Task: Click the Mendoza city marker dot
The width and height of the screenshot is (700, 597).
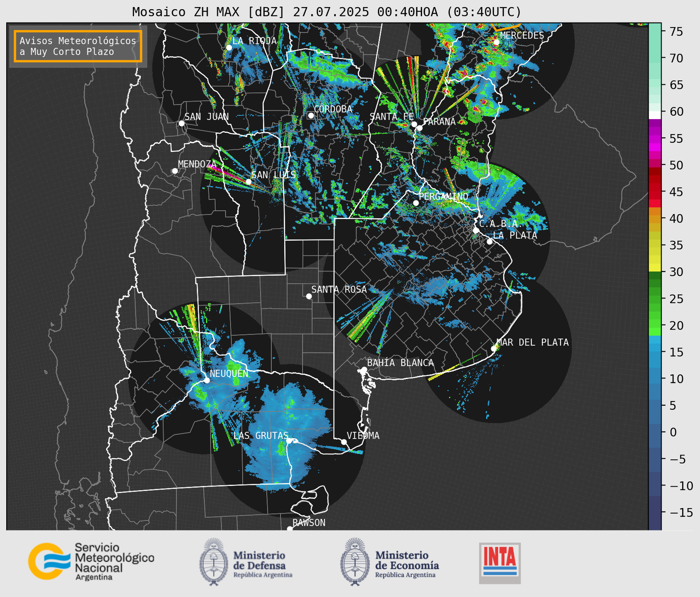Action: [175, 171]
